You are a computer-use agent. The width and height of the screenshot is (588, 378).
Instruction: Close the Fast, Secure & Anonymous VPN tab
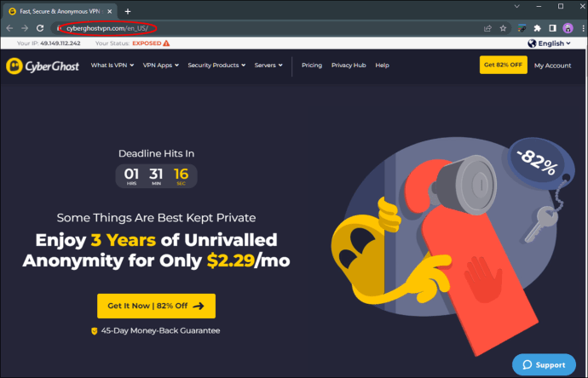pos(109,11)
